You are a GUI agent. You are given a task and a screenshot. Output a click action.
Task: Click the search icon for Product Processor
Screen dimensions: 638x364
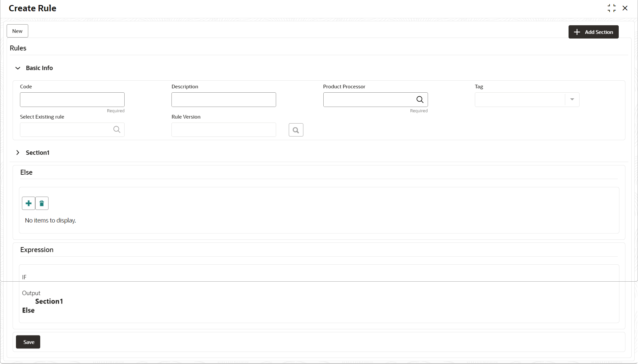[x=420, y=99]
